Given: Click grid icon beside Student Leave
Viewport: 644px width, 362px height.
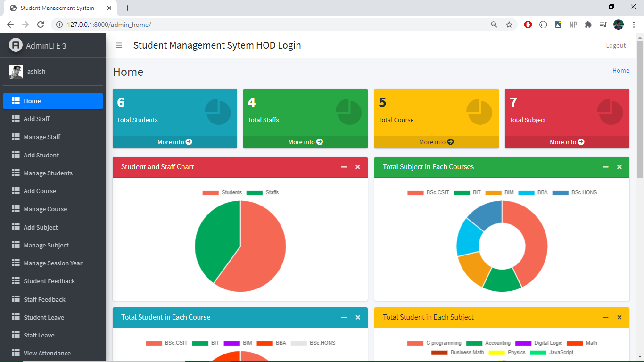Looking at the screenshot, I should coord(16,317).
